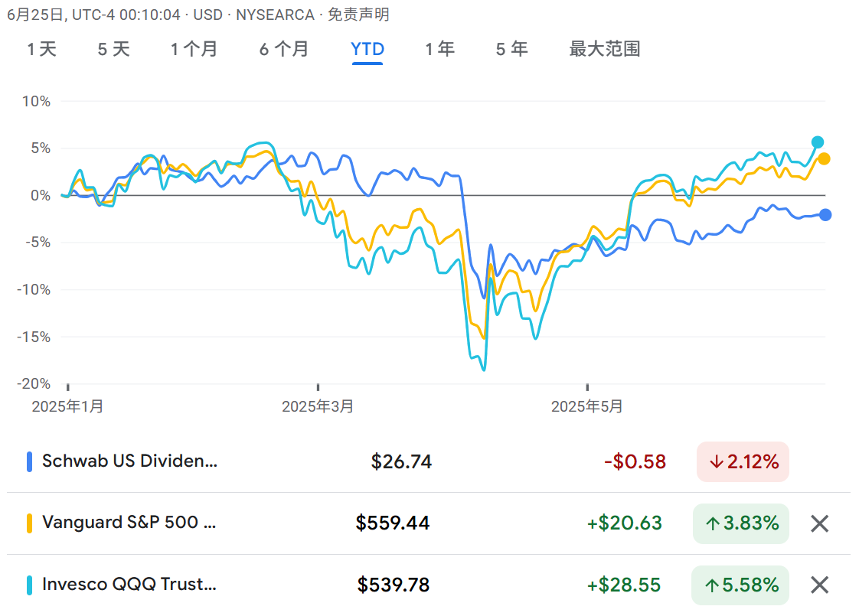Select the 最大范围 range tab
This screenshot has height=616, width=859.
click(x=604, y=49)
